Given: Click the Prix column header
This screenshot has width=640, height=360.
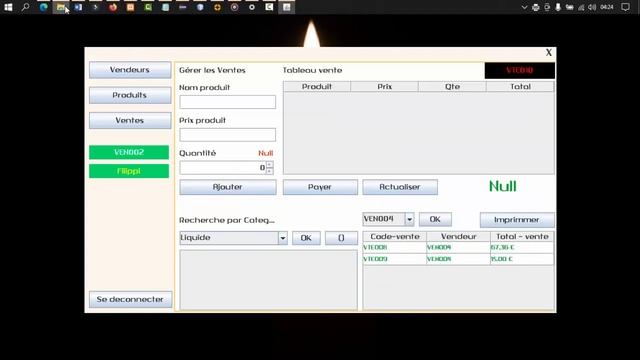Looking at the screenshot, I should coord(384,87).
